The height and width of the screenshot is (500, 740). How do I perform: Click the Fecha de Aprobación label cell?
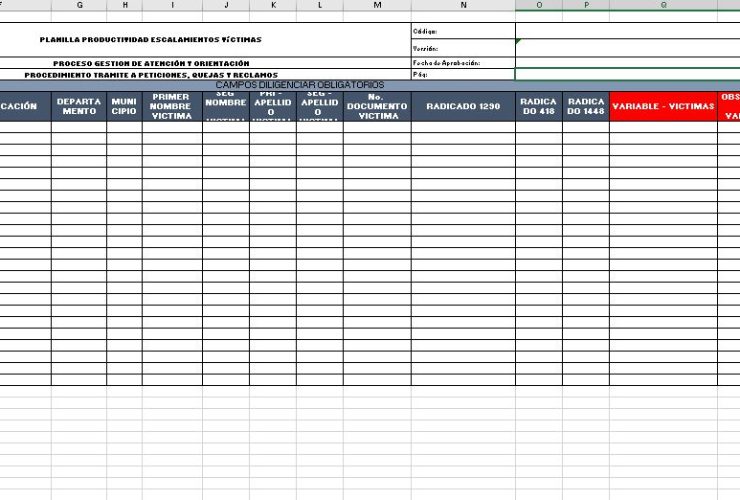(463, 63)
